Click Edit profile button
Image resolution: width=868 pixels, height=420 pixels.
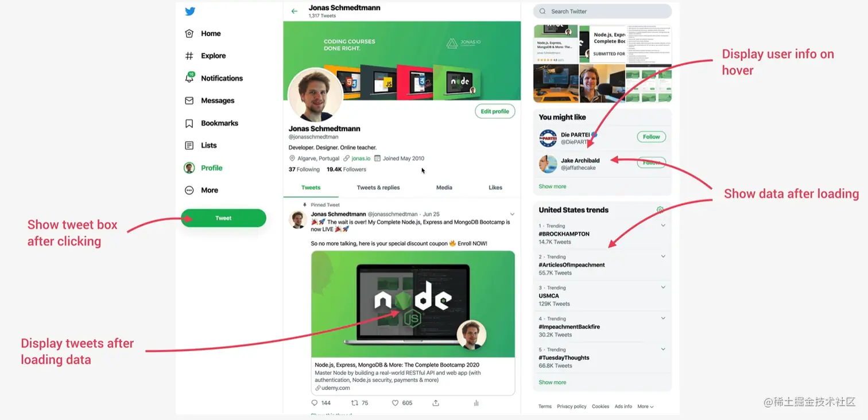(x=495, y=111)
